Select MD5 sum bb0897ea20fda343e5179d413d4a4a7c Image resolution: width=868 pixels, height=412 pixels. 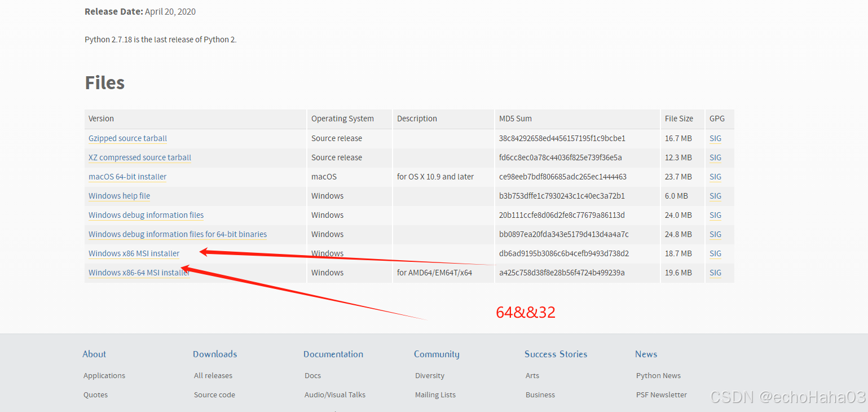click(564, 234)
